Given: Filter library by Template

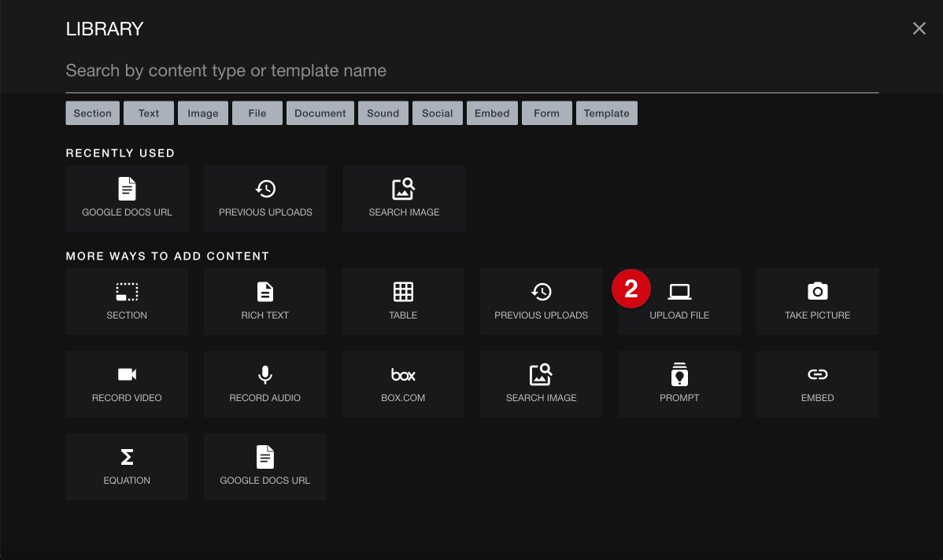Looking at the screenshot, I should 606,113.
